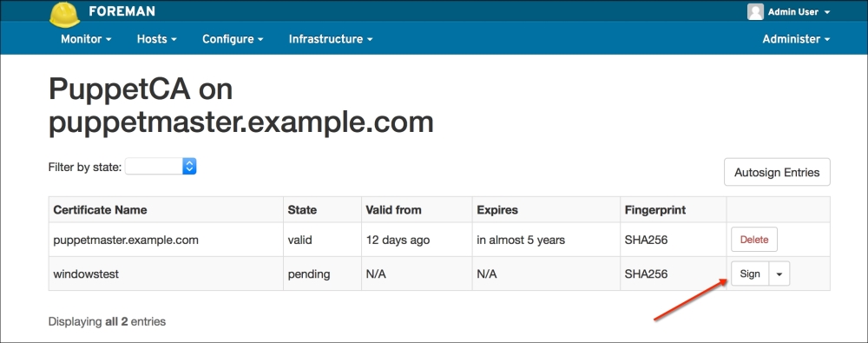Click the Autosign Entries button
Screen dimensions: 868x343
777,172
